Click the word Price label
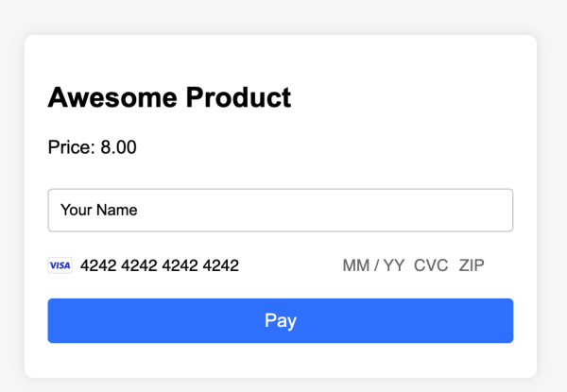 tap(71, 147)
